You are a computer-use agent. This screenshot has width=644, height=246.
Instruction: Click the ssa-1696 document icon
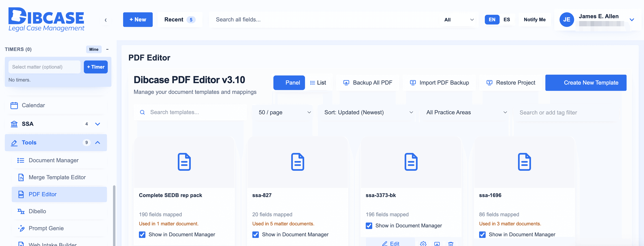[x=524, y=162]
